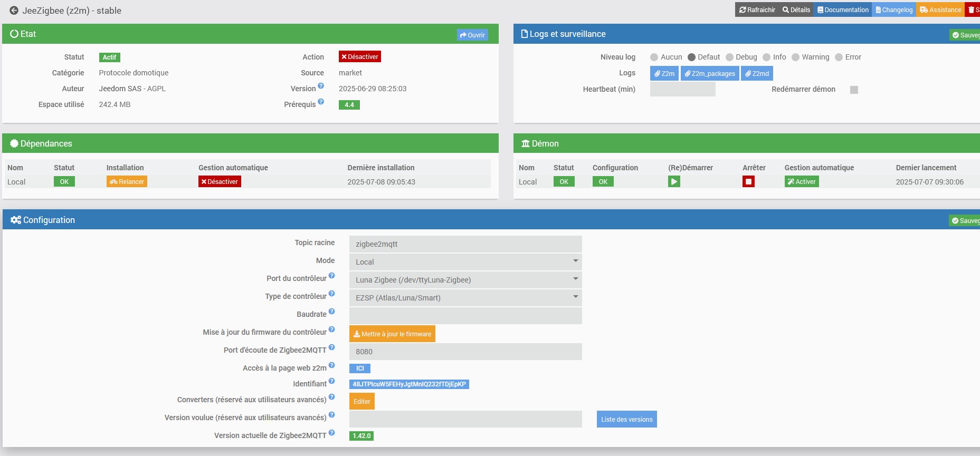Viewport: 980px width, 456px height.
Task: Focus the Version voulue input
Action: coord(465,419)
